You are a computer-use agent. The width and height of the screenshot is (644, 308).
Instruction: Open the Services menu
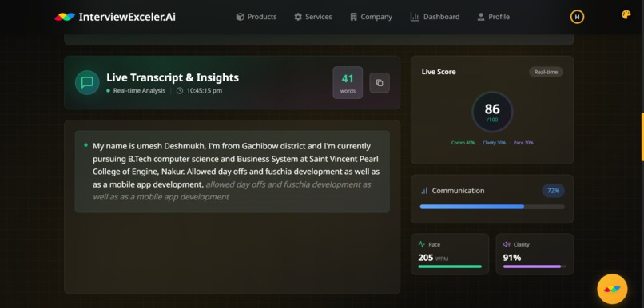tap(313, 17)
